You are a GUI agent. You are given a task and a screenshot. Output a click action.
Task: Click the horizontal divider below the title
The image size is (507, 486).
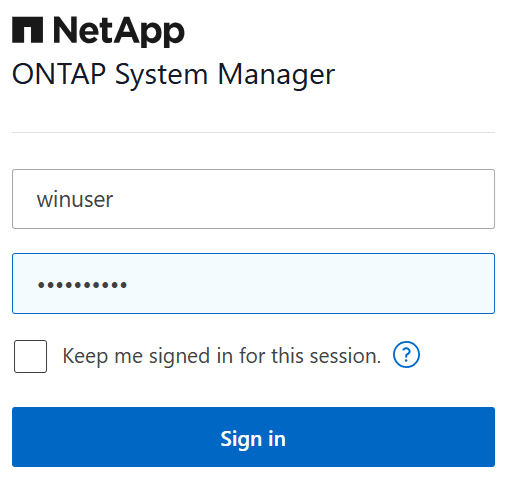(253, 132)
